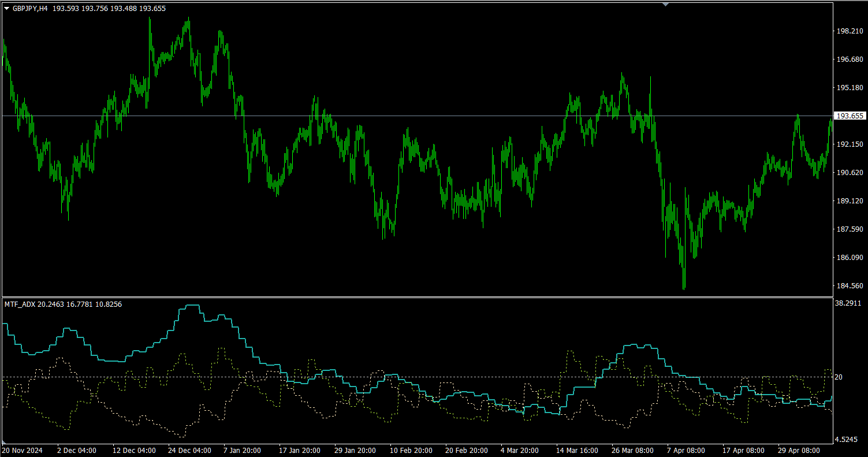The height and width of the screenshot is (457, 868).
Task: Click the 20 Feb 20:00 time label
Action: coord(467,450)
